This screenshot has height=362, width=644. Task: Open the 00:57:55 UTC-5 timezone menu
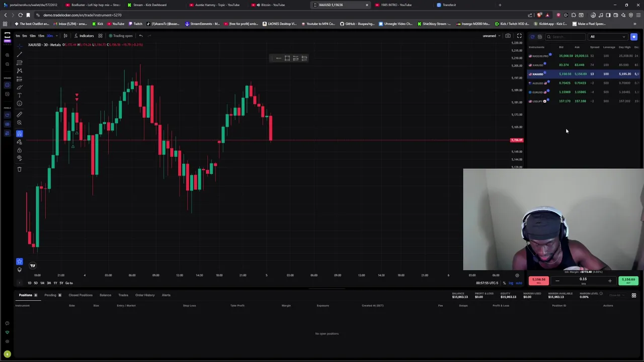tap(488, 283)
